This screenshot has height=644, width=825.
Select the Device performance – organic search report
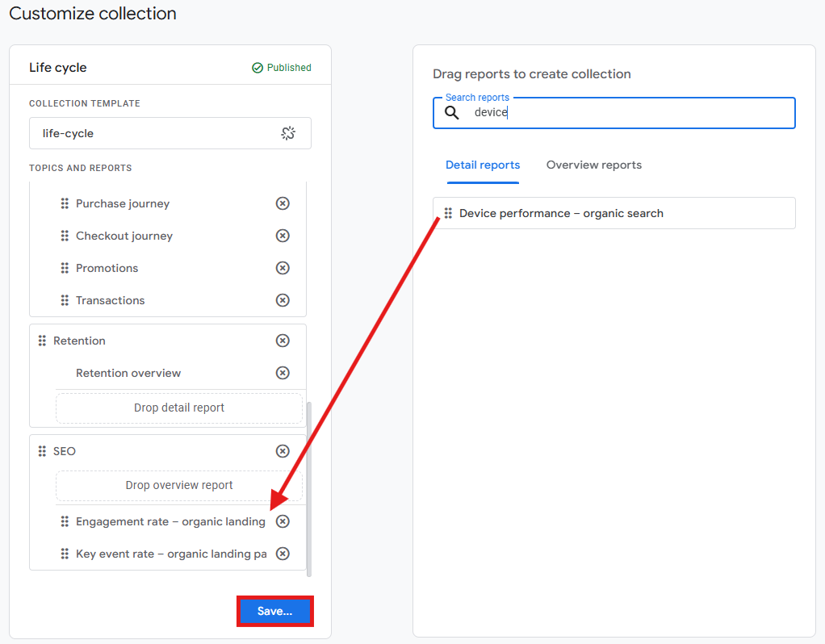[x=614, y=213]
